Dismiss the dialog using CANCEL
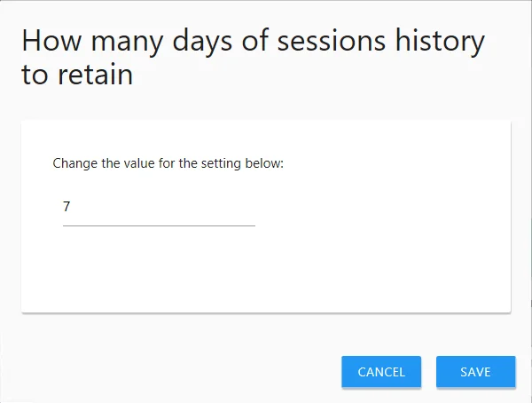This screenshot has width=532, height=403. click(381, 372)
